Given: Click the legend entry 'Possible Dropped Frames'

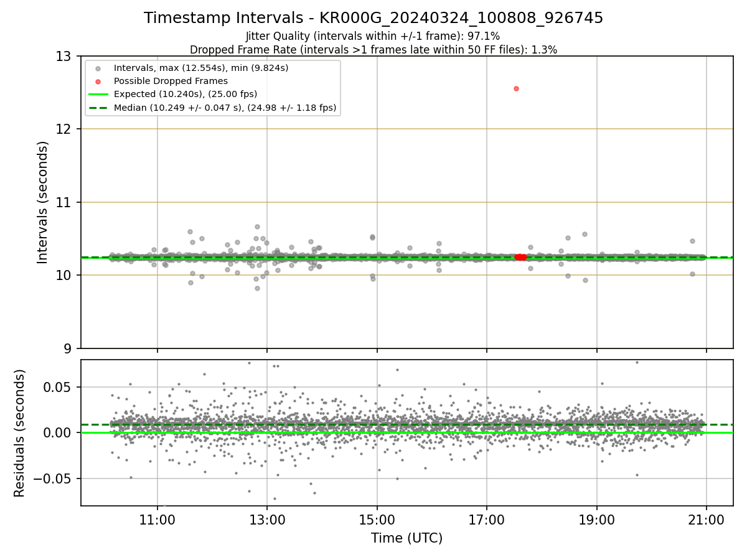Looking at the screenshot, I should click(x=171, y=81).
